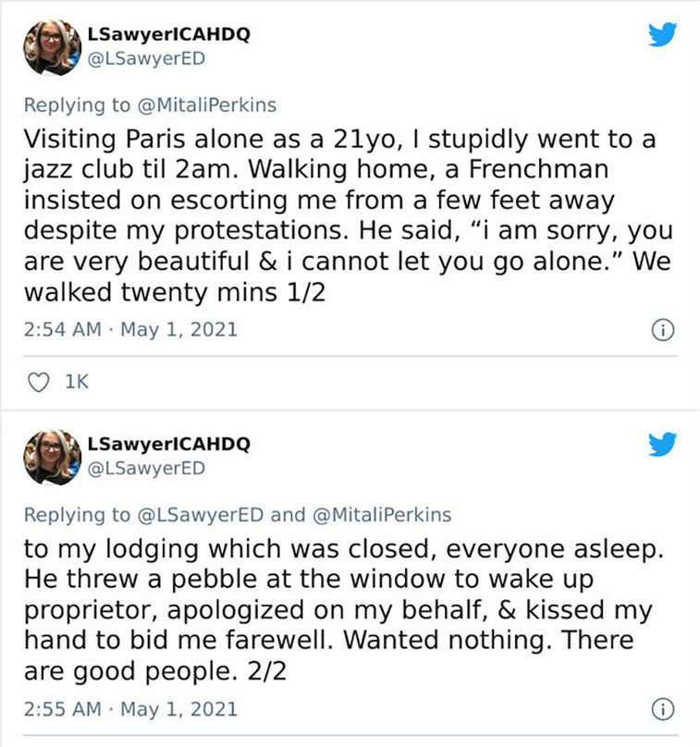Like the first tweet via heart icon
The image size is (700, 747).
38,382
